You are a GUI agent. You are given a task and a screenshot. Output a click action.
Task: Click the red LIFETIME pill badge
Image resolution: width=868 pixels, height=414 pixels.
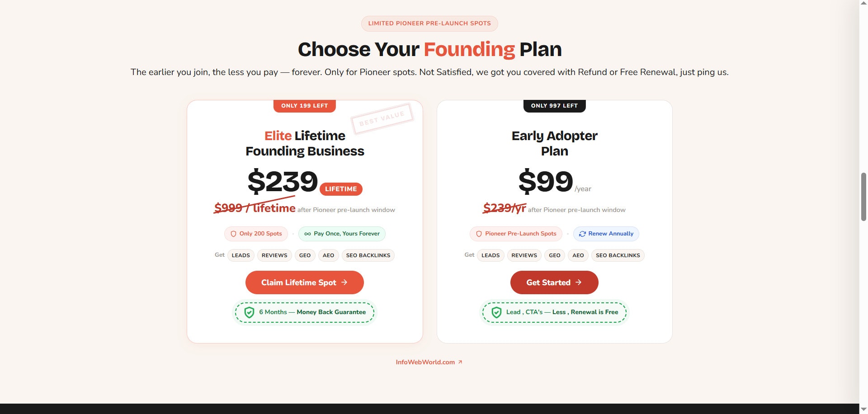pos(341,189)
